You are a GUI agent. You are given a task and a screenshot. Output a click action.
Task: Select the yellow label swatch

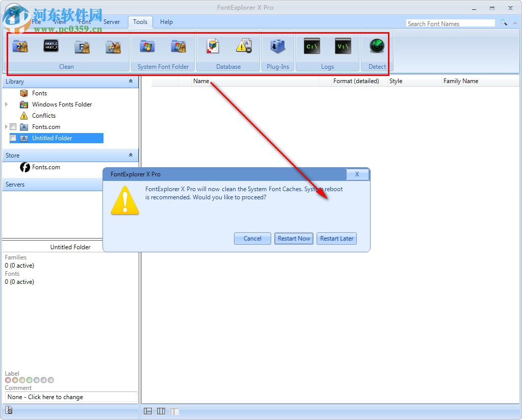click(x=22, y=380)
